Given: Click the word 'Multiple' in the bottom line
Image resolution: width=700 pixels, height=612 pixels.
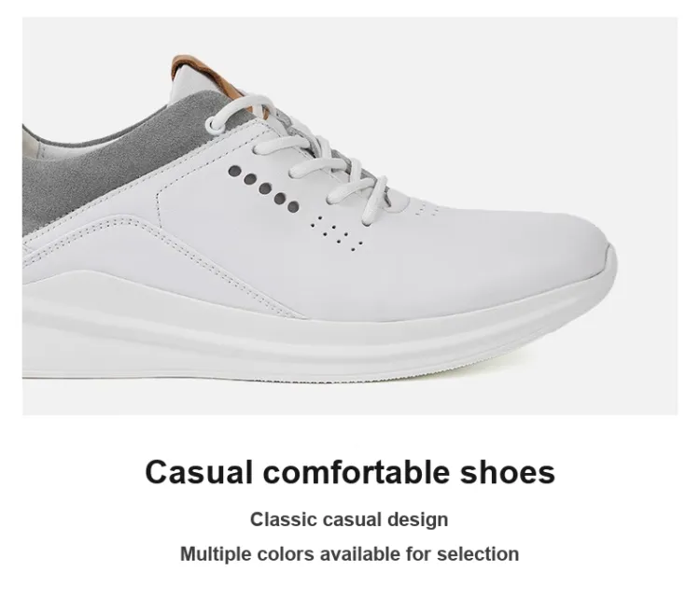Looking at the screenshot, I should (216, 554).
